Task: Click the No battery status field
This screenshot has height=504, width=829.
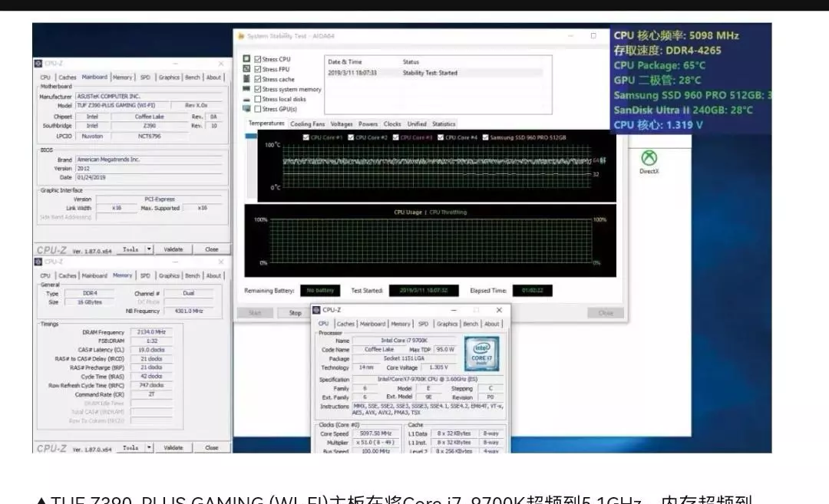Action: (320, 291)
